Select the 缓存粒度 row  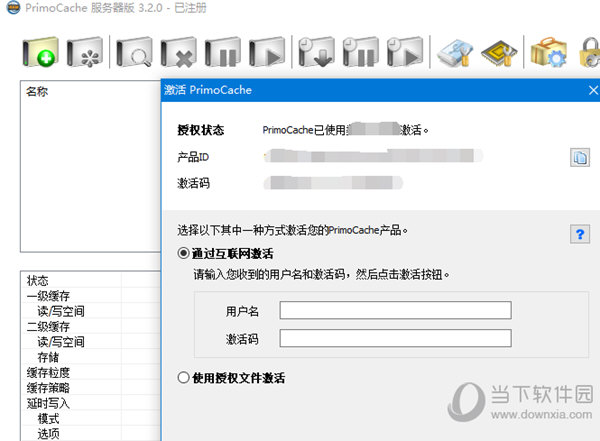[91, 372]
